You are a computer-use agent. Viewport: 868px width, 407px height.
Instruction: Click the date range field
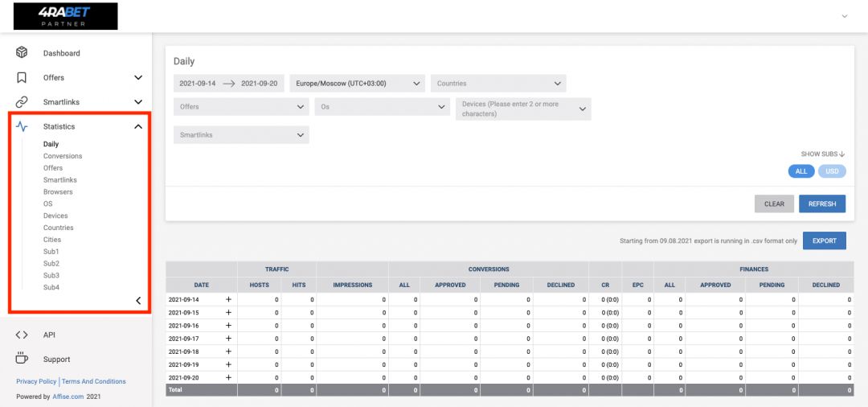pyautogui.click(x=228, y=84)
